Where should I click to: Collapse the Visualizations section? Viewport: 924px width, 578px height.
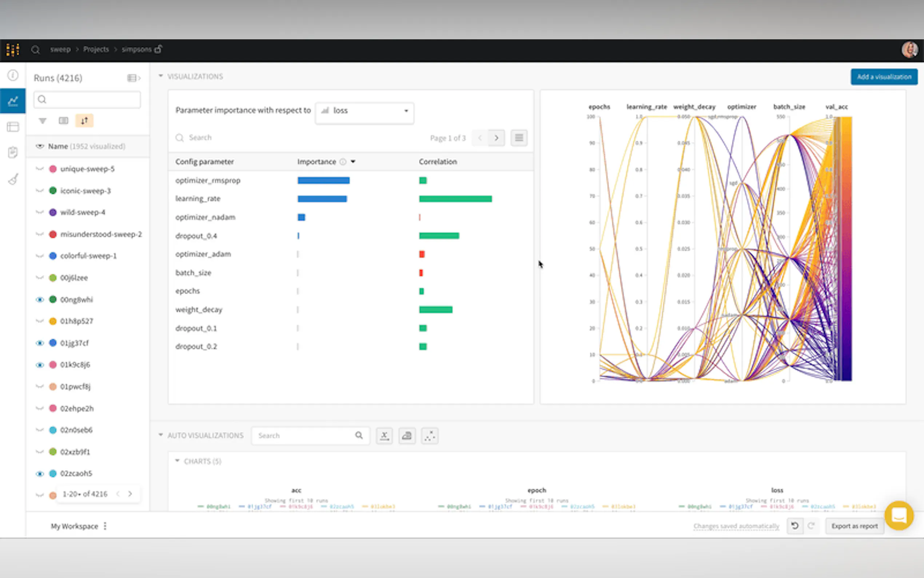click(x=161, y=76)
